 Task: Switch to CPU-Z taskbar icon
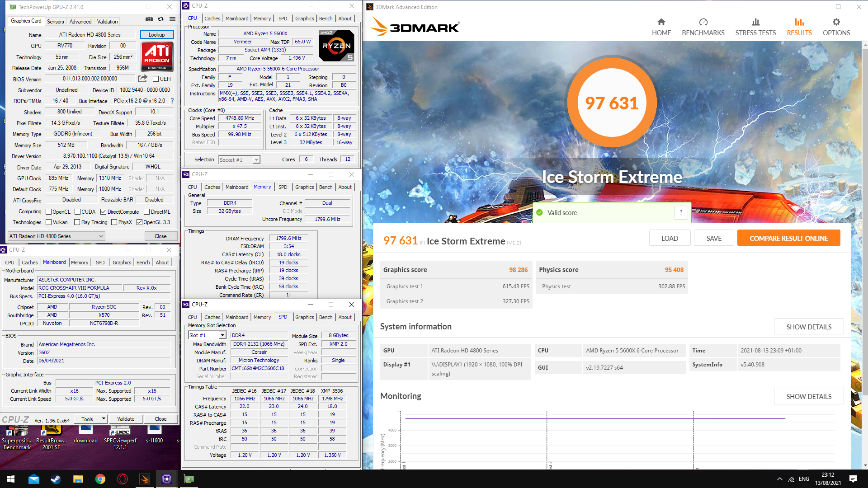pyautogui.click(x=167, y=479)
